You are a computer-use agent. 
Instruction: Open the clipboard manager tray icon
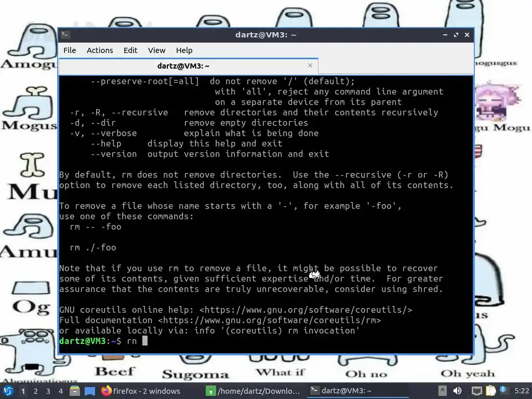[x=490, y=391]
